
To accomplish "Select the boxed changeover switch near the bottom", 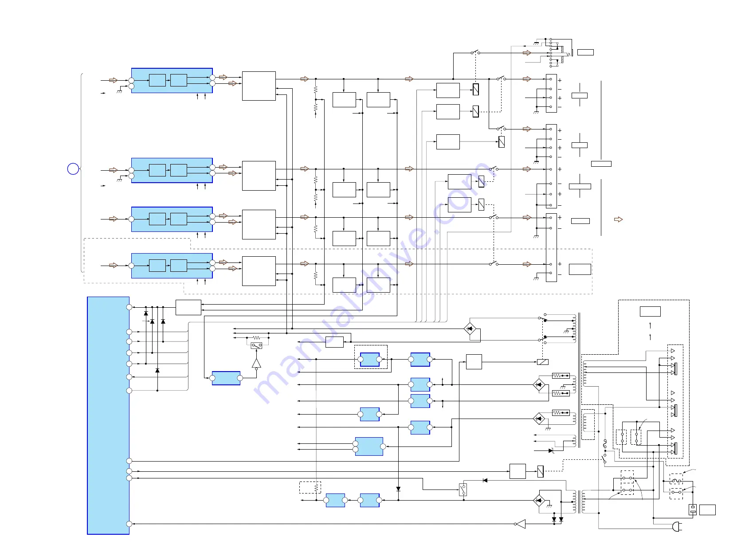I will coord(463,489).
